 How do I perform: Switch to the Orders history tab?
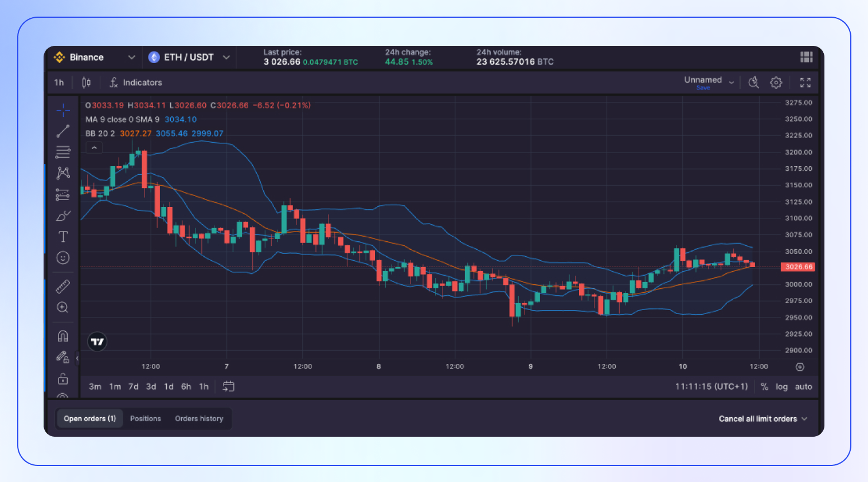[x=200, y=419]
